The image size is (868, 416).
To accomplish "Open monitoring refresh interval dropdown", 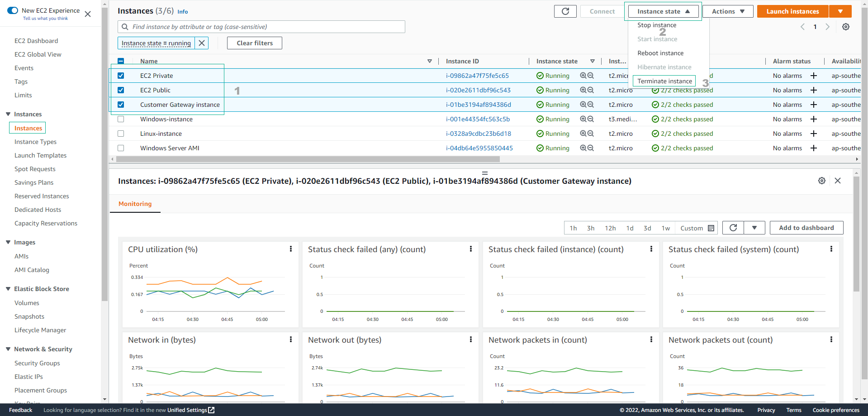I will click(754, 228).
